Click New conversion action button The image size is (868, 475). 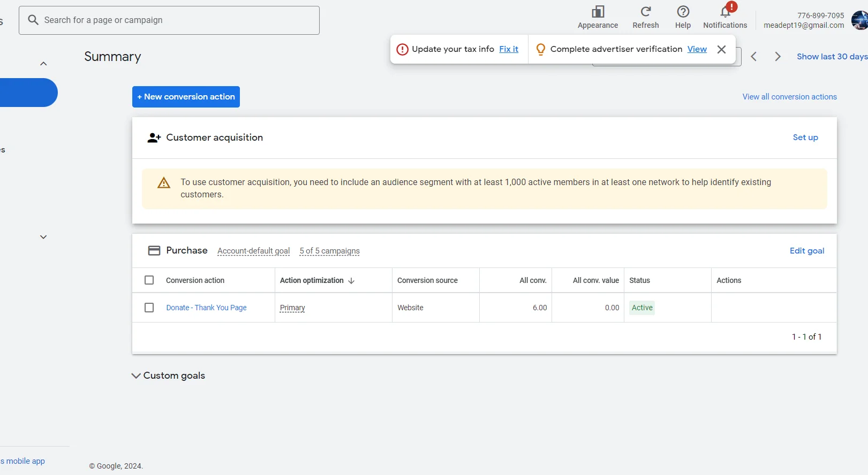(x=186, y=97)
